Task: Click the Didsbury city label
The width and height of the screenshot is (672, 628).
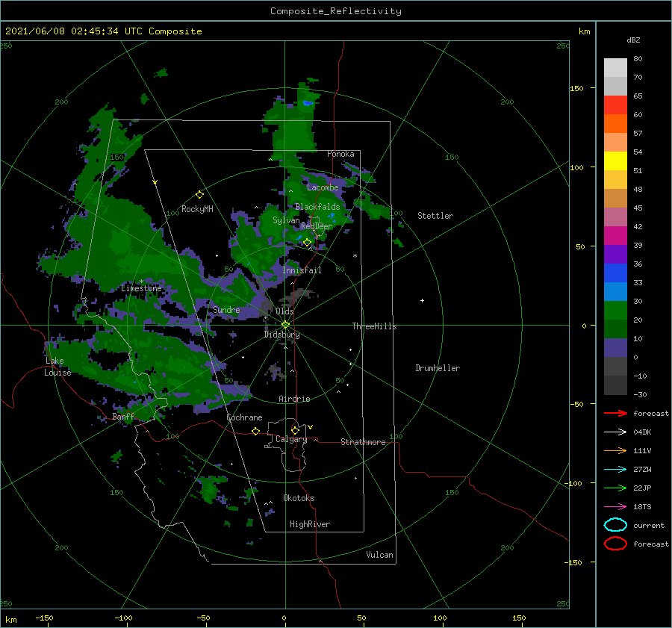Action: tap(281, 335)
